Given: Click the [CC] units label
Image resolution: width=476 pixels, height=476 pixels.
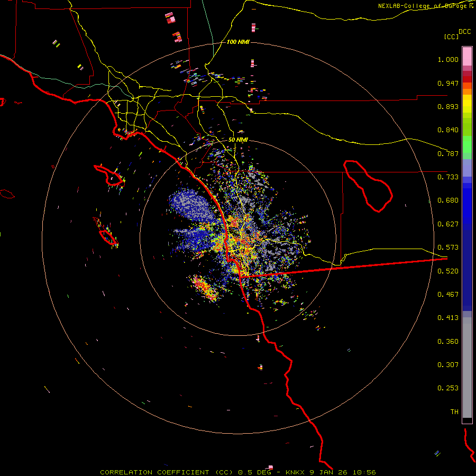Looking at the screenshot, I should [451, 36].
